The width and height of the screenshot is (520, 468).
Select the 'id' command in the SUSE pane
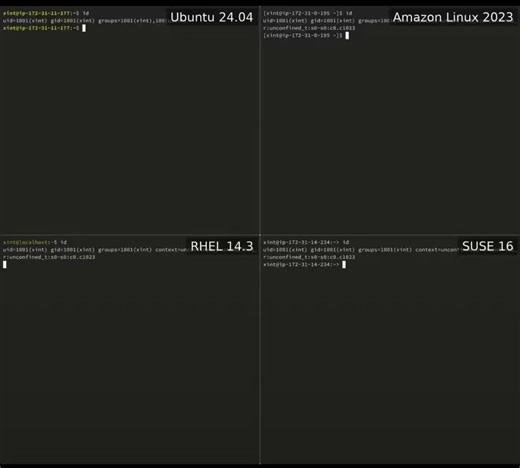click(x=346, y=242)
